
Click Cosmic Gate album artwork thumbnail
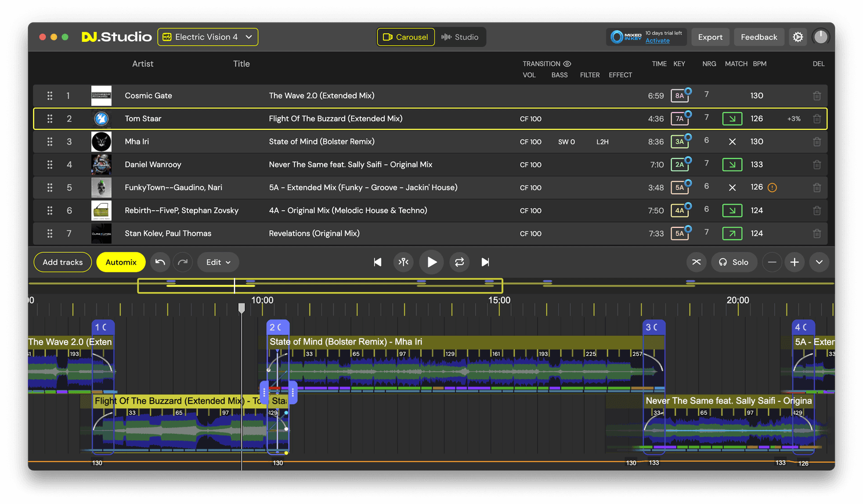102,96
